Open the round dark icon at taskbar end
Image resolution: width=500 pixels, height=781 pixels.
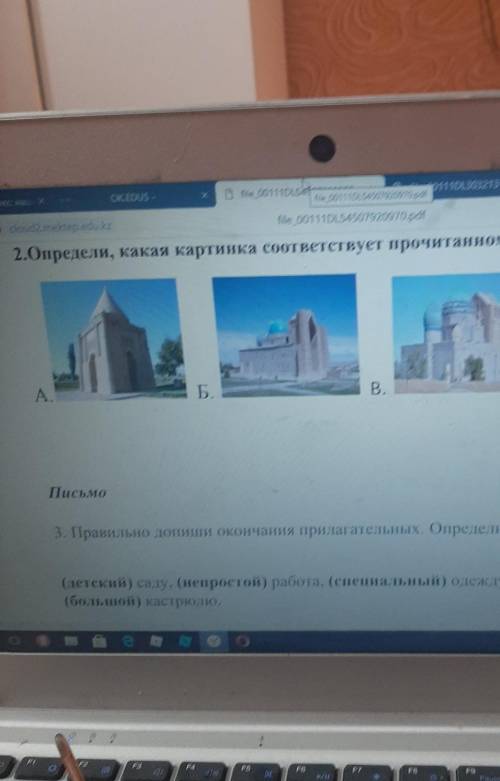point(243,642)
